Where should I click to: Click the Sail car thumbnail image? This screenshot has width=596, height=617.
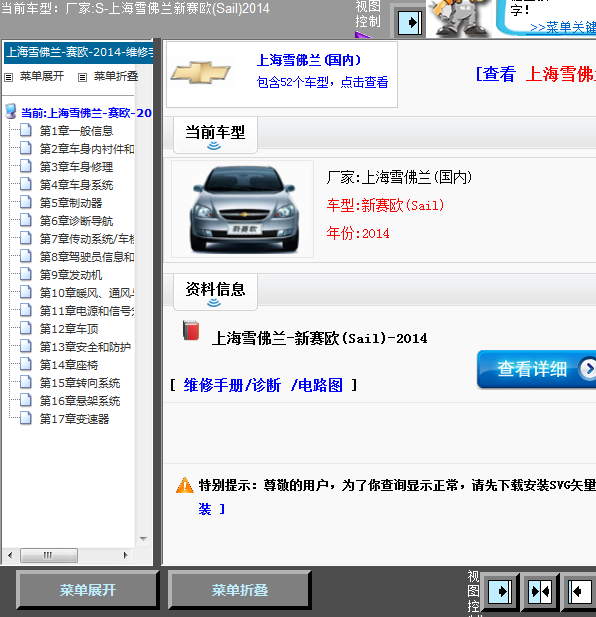(243, 209)
